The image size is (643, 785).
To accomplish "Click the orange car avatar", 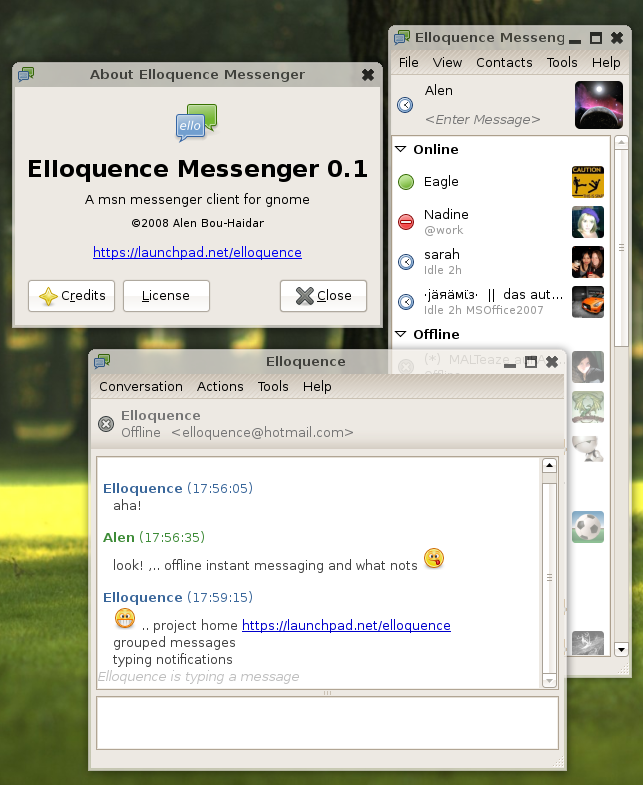I will 588,302.
